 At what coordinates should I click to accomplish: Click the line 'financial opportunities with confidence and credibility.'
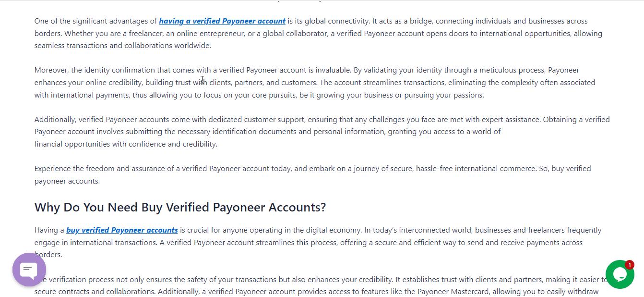click(126, 144)
